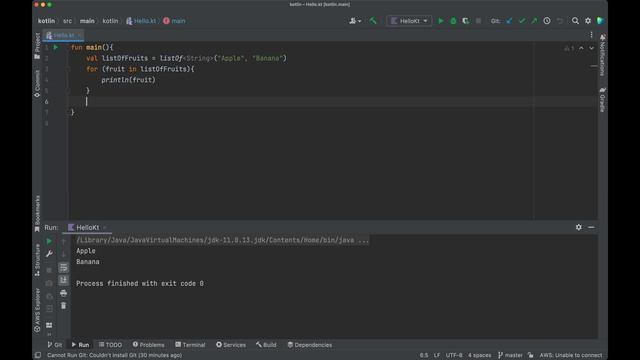Open Search Everywhere with the magnifier icon
640x360 pixels.
575,21
